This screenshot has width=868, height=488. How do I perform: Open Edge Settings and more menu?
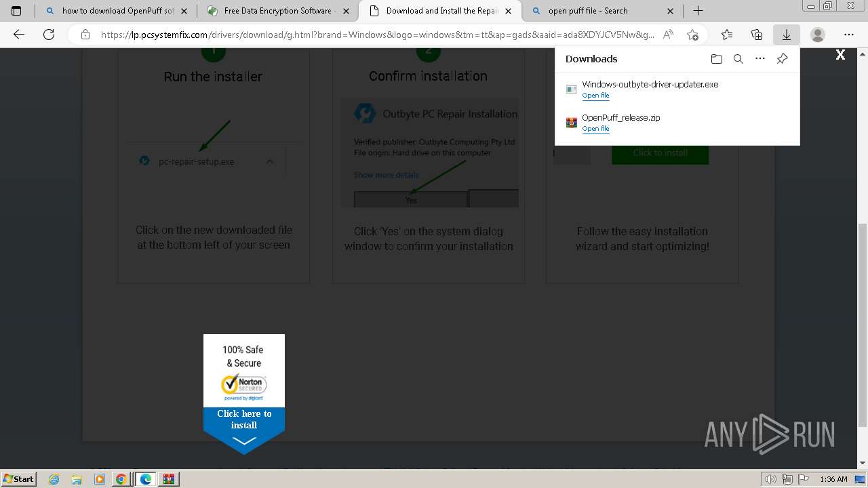pos(849,35)
